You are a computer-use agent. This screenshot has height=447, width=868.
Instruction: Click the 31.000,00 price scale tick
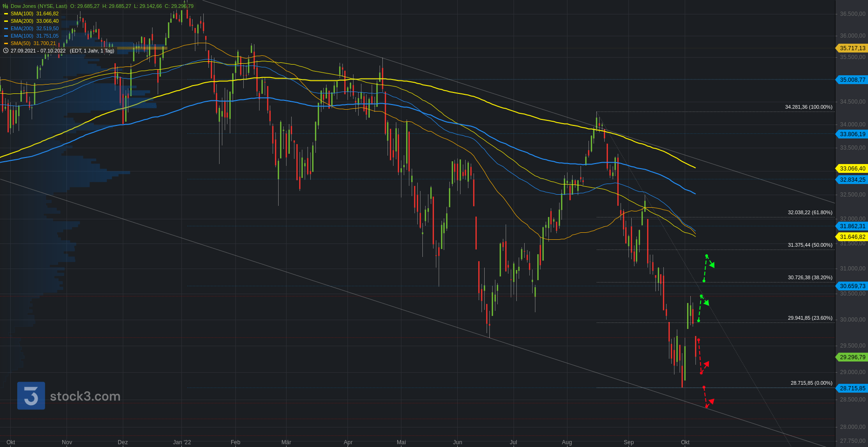pos(853,269)
